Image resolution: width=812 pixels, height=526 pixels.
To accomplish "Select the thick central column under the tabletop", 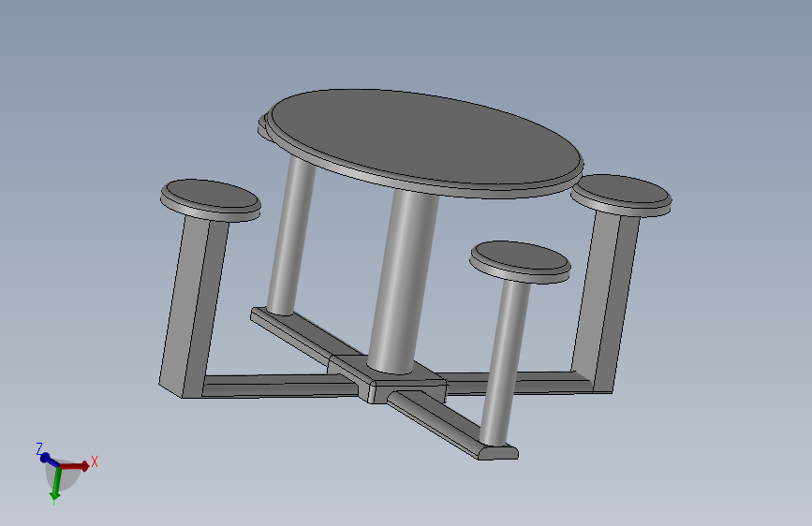I will pos(403,282).
